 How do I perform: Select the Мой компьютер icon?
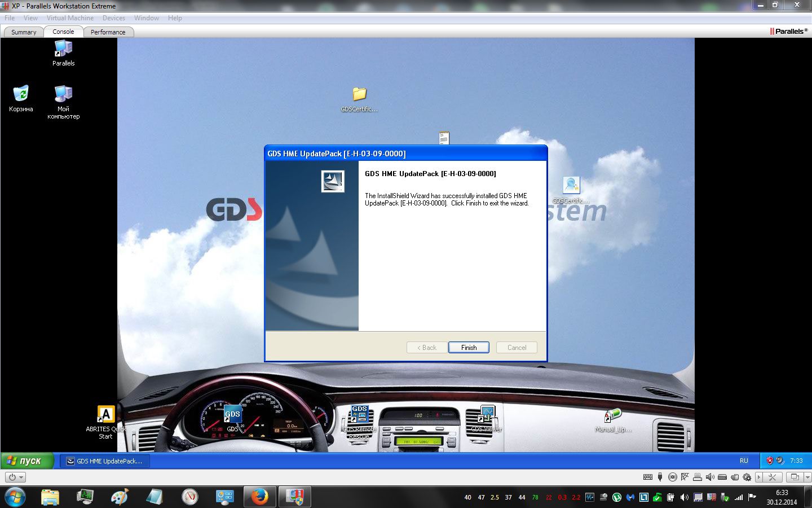click(63, 102)
